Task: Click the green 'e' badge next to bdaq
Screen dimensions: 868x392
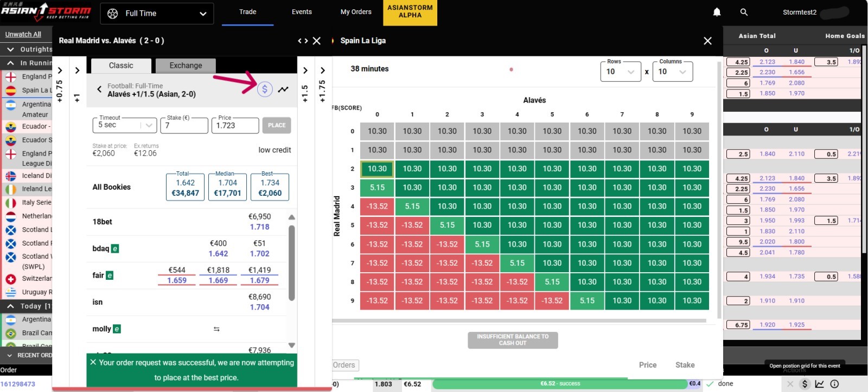Action: 115,248
